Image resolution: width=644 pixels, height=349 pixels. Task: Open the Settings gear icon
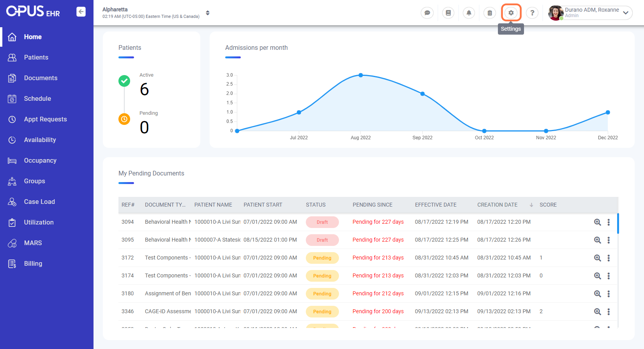point(511,13)
